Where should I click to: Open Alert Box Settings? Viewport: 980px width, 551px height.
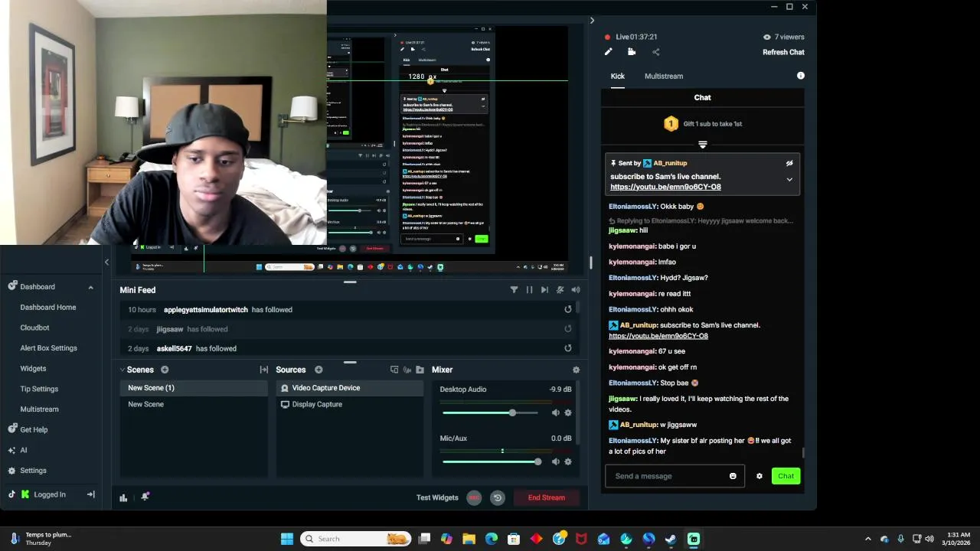coord(48,348)
